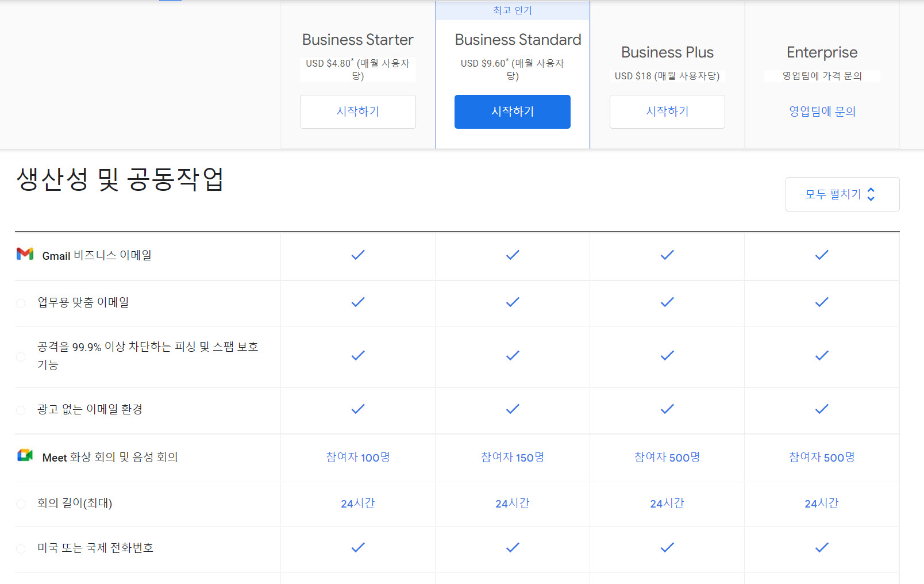Click Business Plus checkmark for 피싱 및 스팸 보호

(667, 355)
